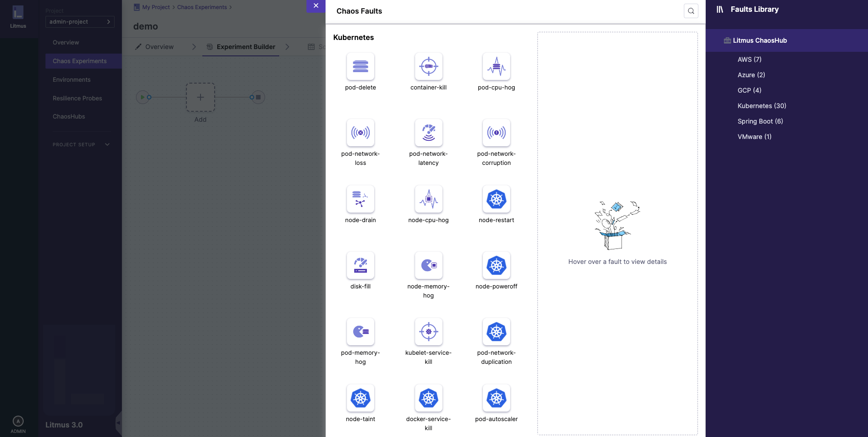Select the pod-autoscaler fault icon
This screenshot has width=868, height=437.
coord(496,398)
